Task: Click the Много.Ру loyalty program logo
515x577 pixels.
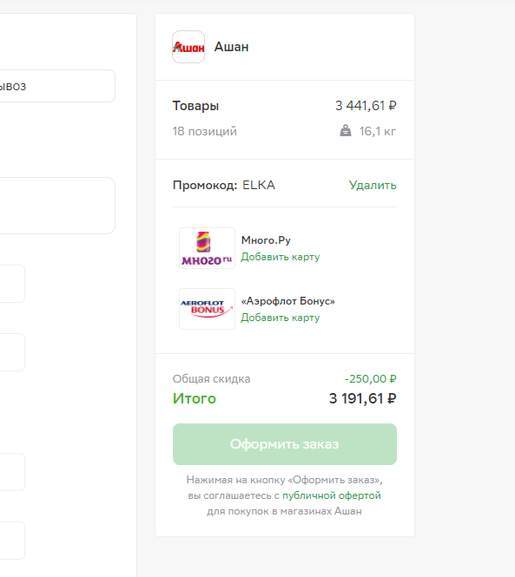Action: click(207, 248)
